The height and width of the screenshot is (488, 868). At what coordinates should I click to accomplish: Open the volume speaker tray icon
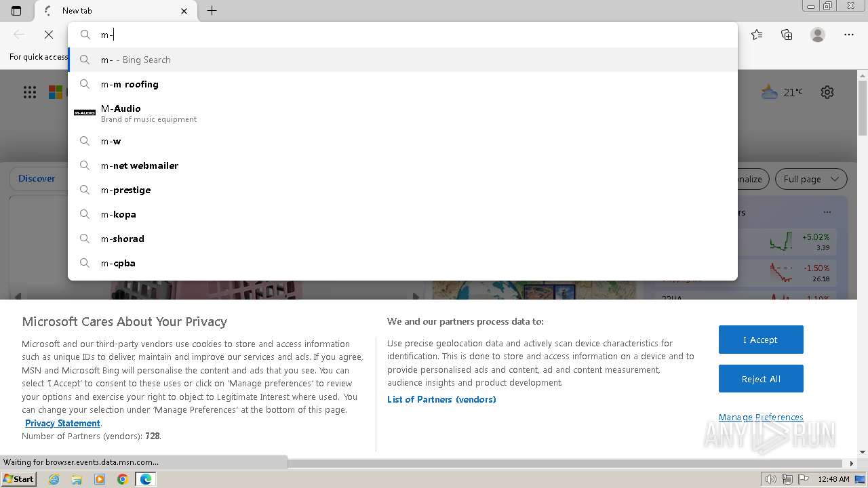[770, 479]
